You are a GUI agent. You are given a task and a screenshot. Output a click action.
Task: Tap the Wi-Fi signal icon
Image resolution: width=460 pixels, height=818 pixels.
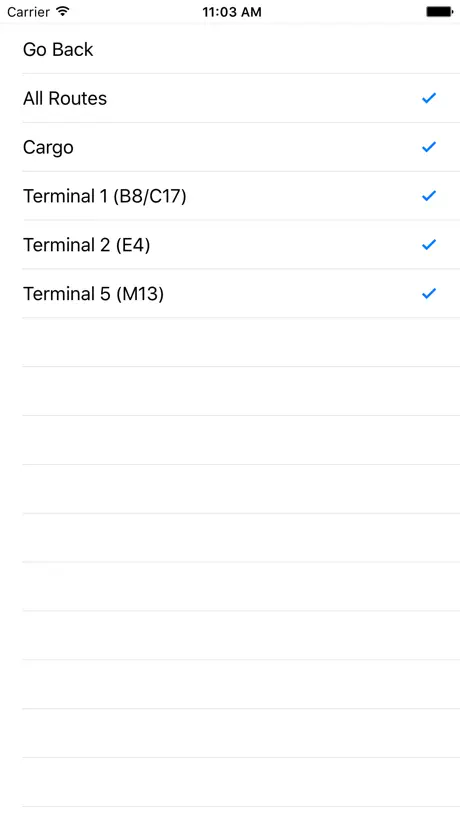tap(63, 11)
